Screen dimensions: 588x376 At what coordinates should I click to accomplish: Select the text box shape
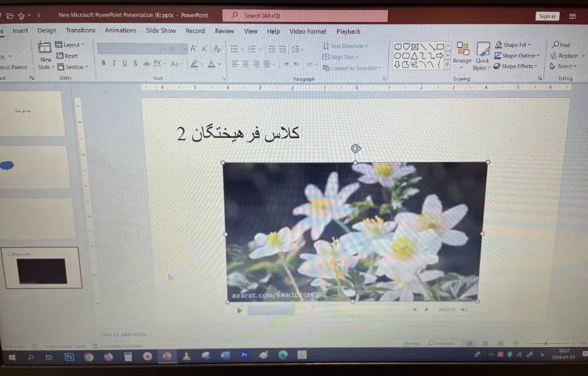(x=415, y=47)
